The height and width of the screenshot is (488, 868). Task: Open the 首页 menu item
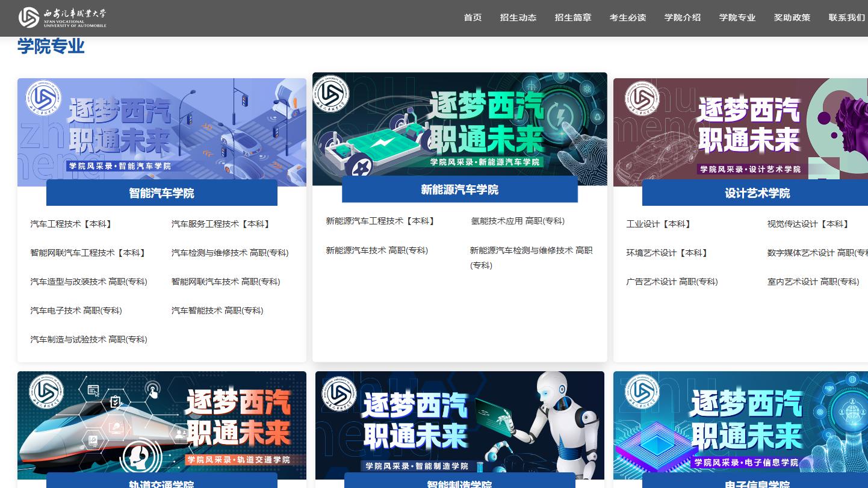pyautogui.click(x=473, y=17)
